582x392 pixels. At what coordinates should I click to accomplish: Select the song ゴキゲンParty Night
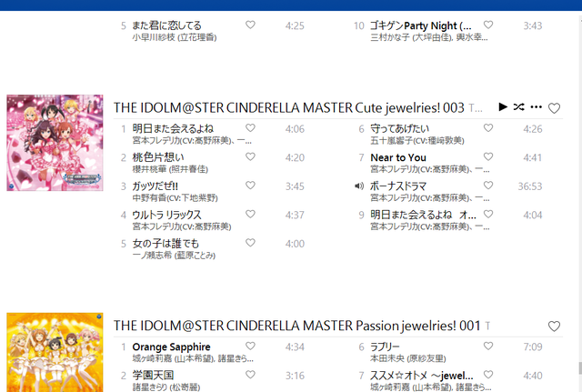[421, 25]
